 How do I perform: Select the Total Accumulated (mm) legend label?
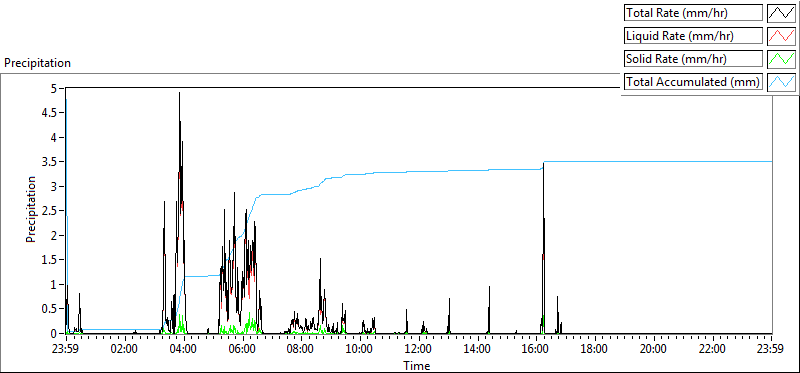coord(693,82)
